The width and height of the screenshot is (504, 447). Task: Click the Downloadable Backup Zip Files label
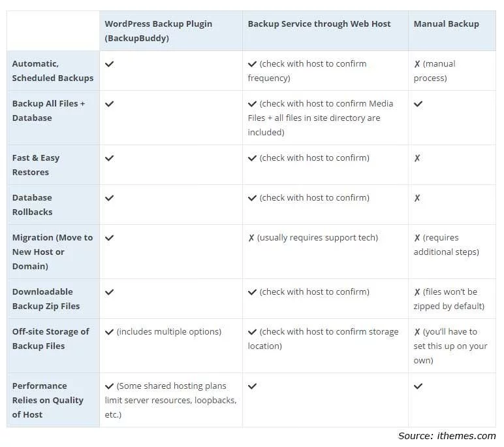[x=46, y=299]
